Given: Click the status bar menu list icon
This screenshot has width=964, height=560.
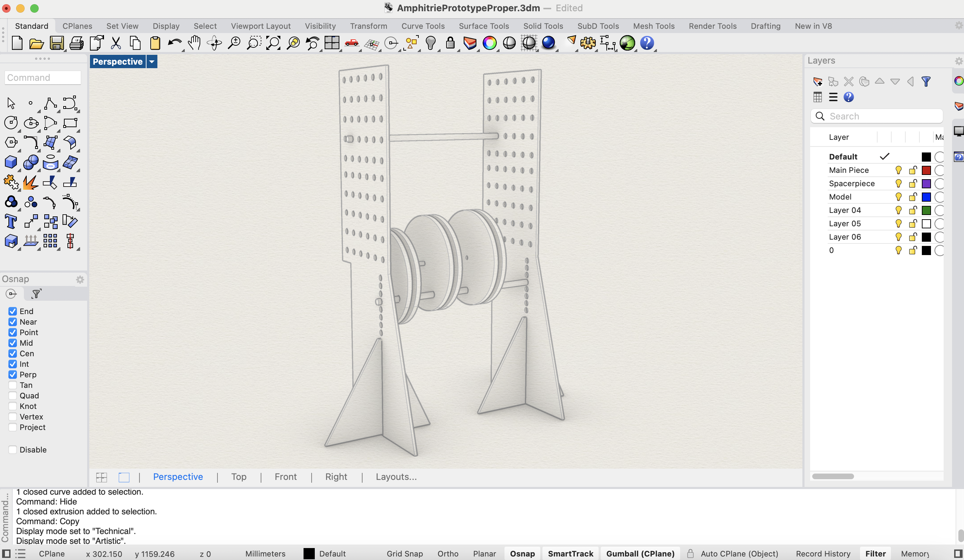Looking at the screenshot, I should [20, 553].
